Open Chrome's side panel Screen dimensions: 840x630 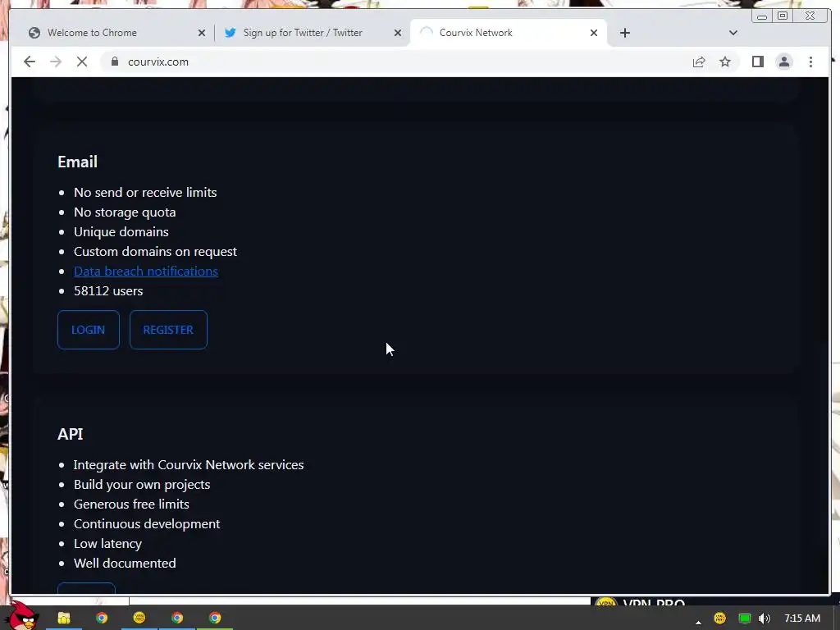click(757, 62)
